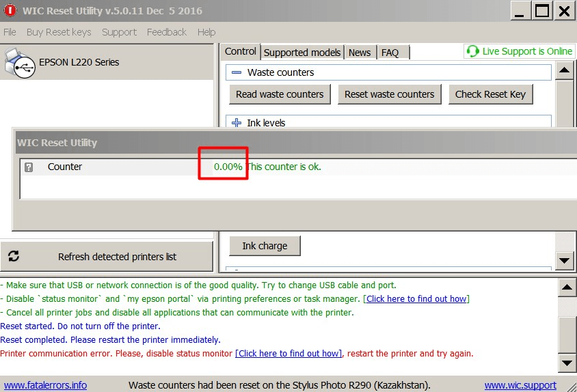Viewport: 577px width, 392px height.
Task: Expand the Ink levels section
Action: pos(237,122)
